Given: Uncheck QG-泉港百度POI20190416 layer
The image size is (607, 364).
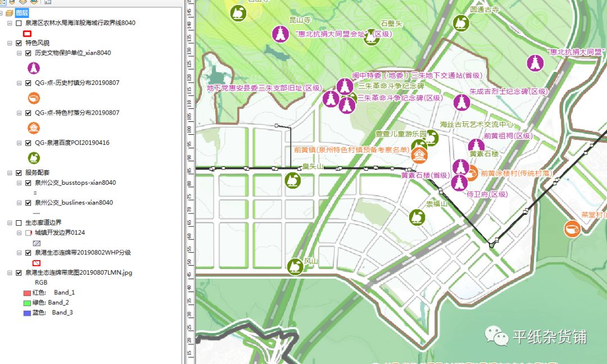Looking at the screenshot, I should tap(28, 143).
